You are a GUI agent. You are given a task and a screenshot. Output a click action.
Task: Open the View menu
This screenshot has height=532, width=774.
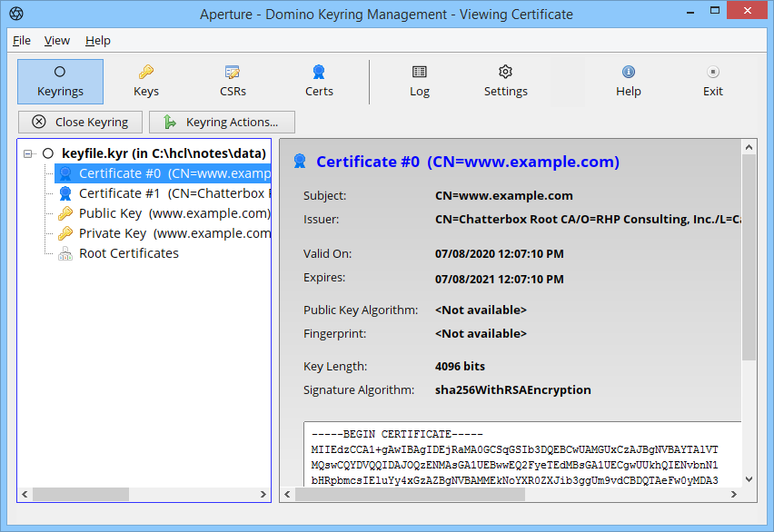pos(57,41)
